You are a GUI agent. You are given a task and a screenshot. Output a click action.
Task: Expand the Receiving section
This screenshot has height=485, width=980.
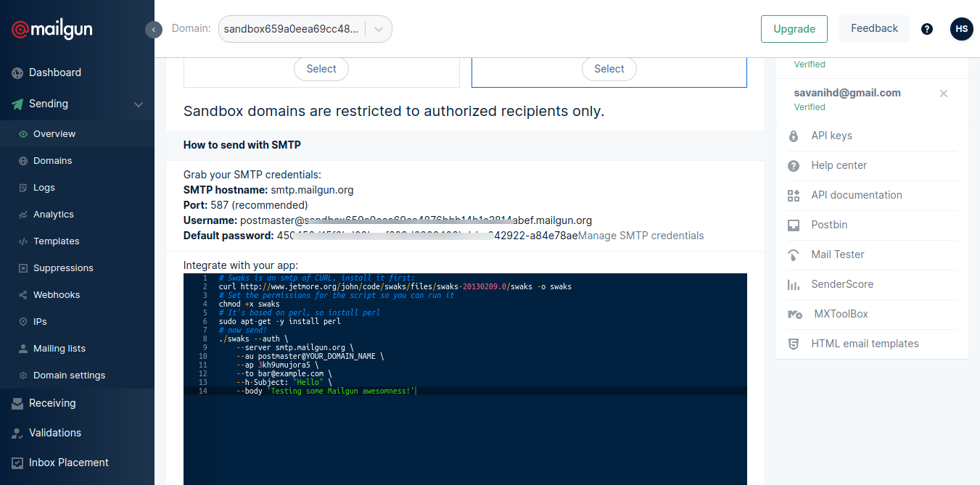coord(52,403)
